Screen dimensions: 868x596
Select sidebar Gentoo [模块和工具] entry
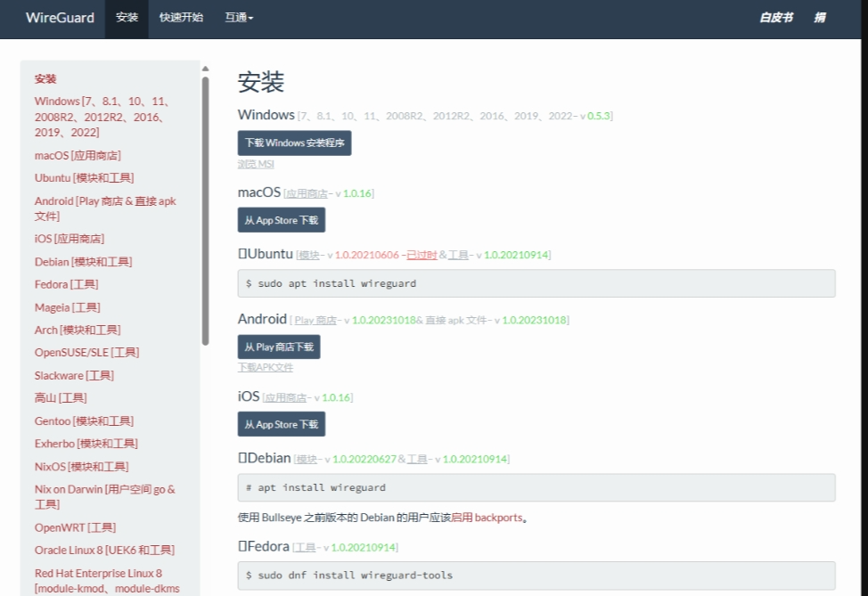pos(84,421)
